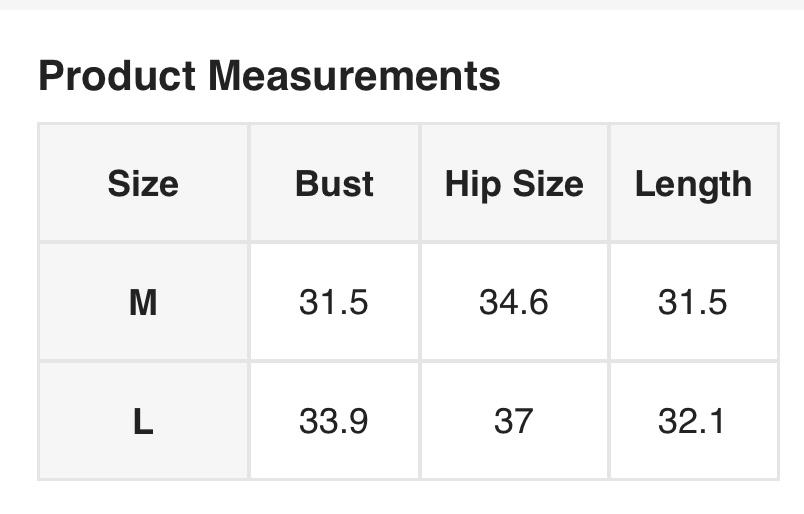This screenshot has width=804, height=514.
Task: Click the light gray strip above the heading
Action: [400, 4]
